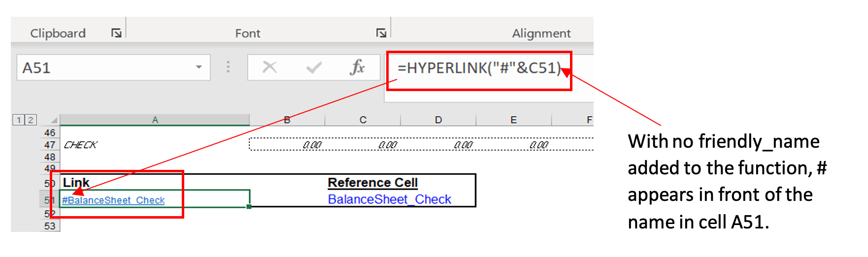The image size is (868, 257).
Task: Open the Font settings dialog launcher
Action: tap(381, 33)
